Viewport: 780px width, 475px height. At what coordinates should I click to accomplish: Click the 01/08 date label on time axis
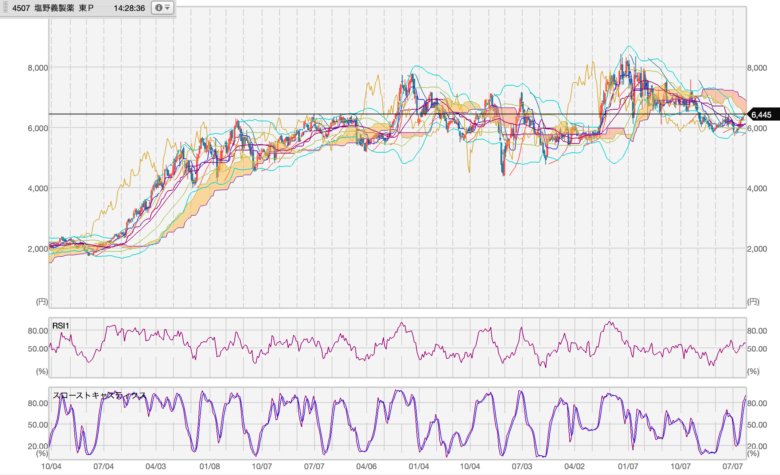coord(210,465)
